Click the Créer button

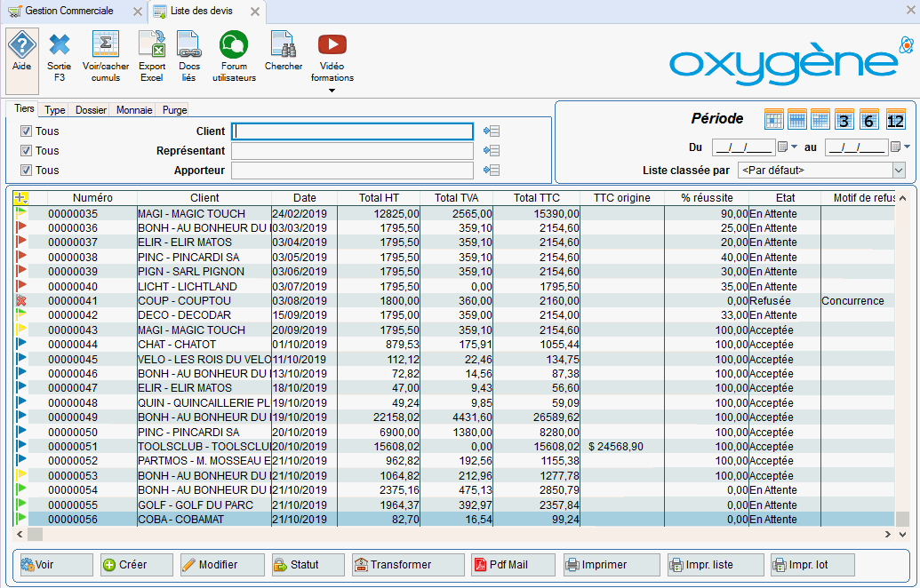click(x=137, y=565)
